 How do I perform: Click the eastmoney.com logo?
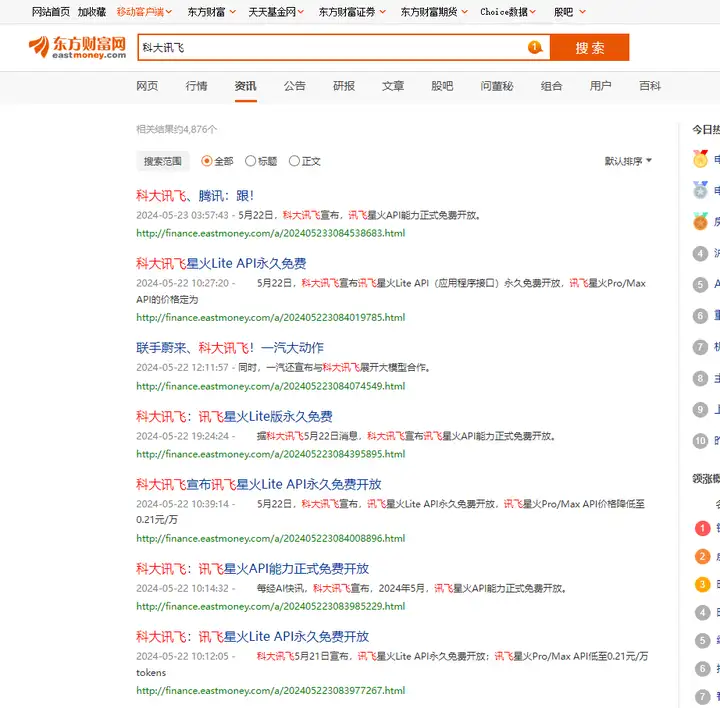77,47
